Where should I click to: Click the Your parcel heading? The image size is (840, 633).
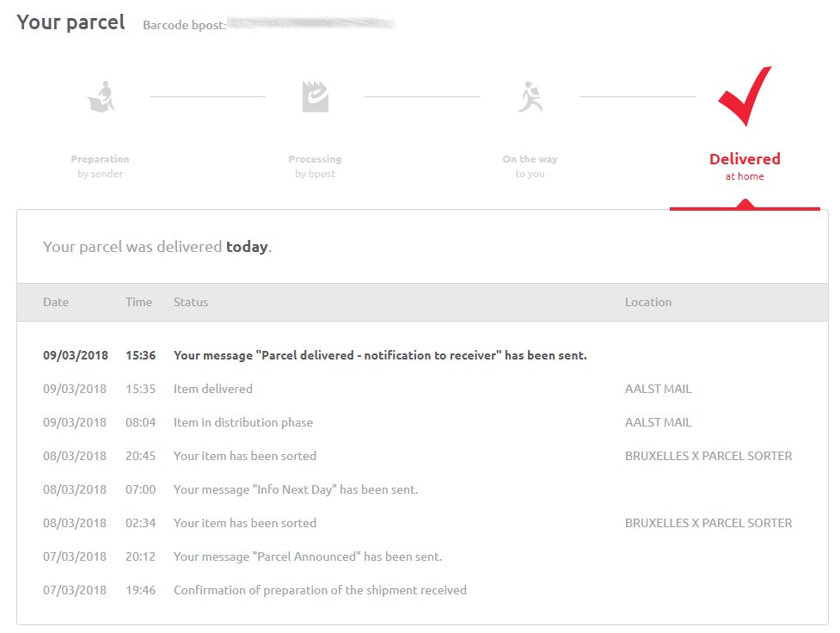click(x=71, y=22)
